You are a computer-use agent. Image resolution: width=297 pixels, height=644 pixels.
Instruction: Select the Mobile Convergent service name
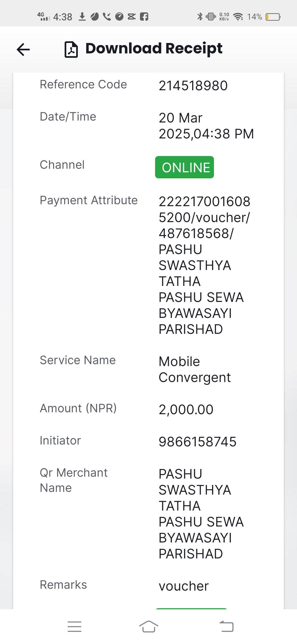(195, 369)
